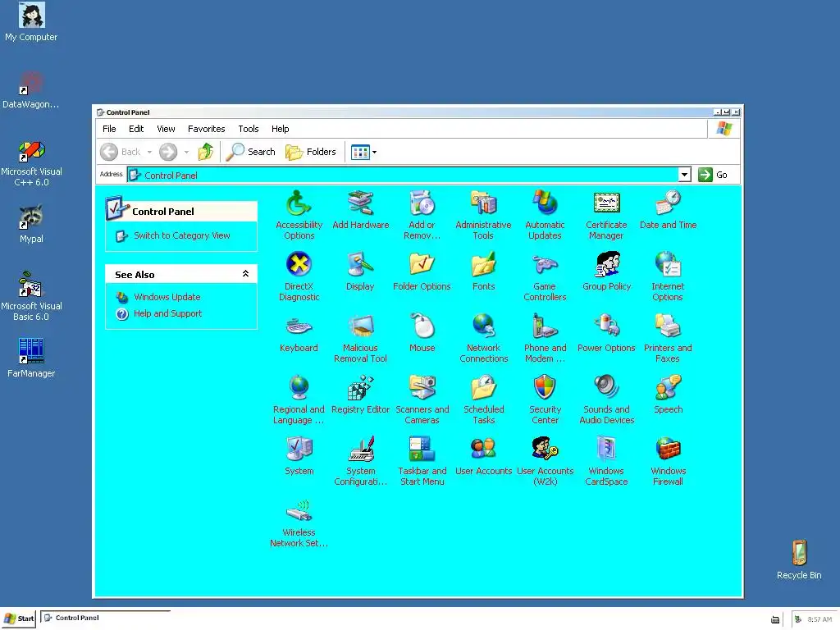Open Taskbar and Start Menu icon
The height and width of the screenshot is (630, 840).
click(422, 461)
